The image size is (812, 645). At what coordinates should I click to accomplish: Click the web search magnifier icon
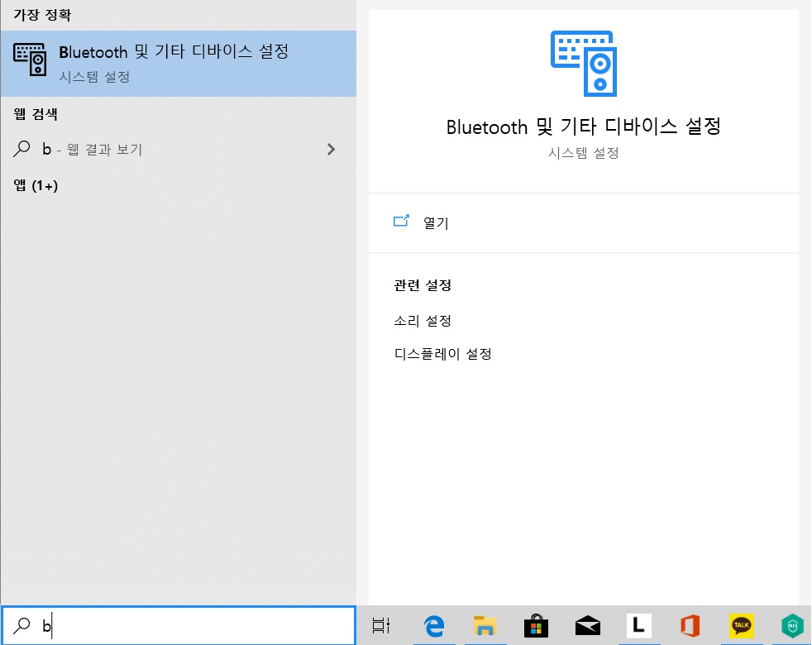click(21, 149)
